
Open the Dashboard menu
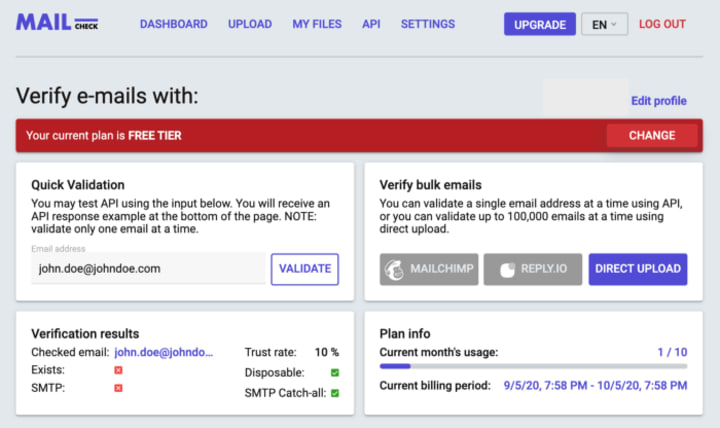pos(174,24)
